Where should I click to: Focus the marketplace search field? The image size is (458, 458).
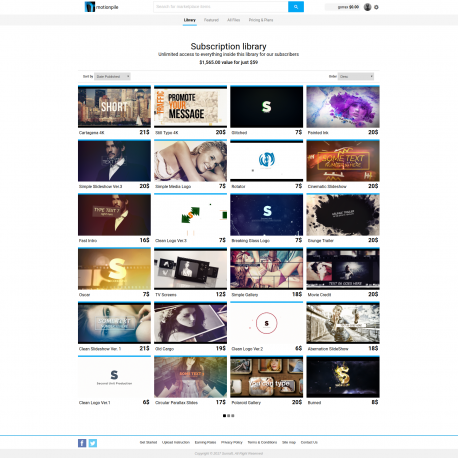click(x=221, y=7)
